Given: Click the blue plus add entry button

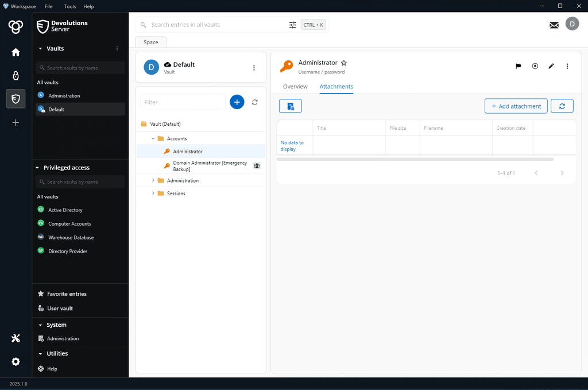Looking at the screenshot, I should 237,102.
